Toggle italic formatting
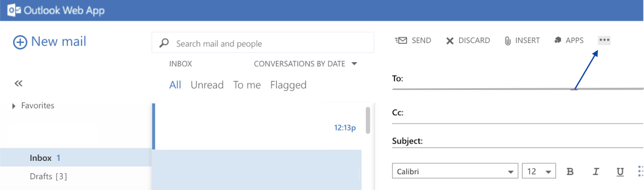 tap(595, 172)
